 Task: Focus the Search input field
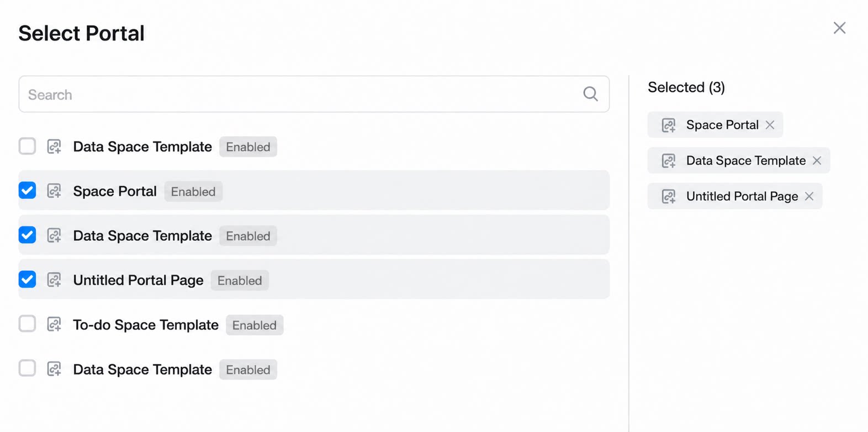(314, 94)
